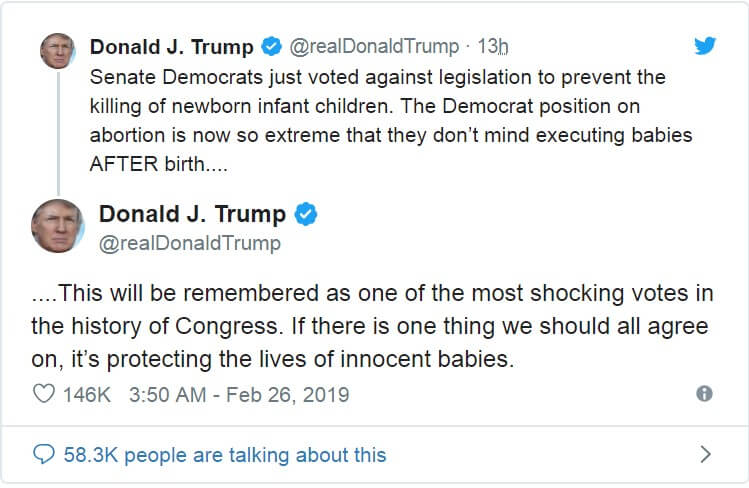The width and height of the screenshot is (749, 488).
Task: Open the small profile avatar at top
Action: point(57,50)
